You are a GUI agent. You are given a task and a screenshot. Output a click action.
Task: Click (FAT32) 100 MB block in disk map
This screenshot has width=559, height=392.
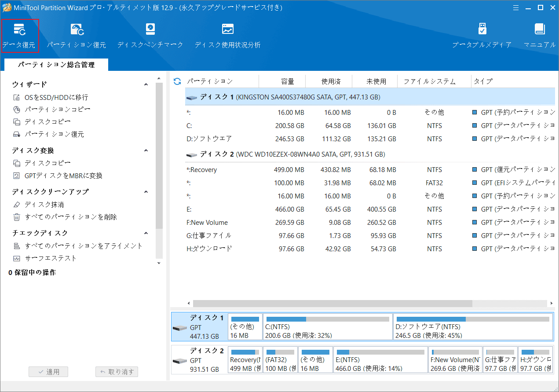(280, 360)
